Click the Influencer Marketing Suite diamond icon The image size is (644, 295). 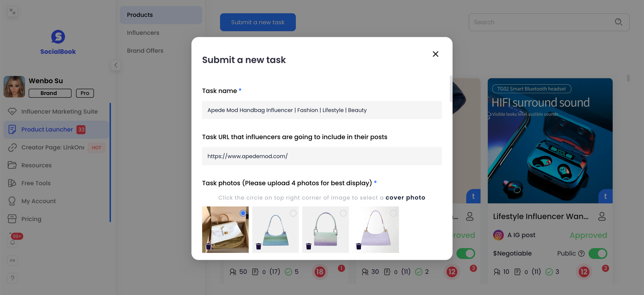pyautogui.click(x=12, y=112)
